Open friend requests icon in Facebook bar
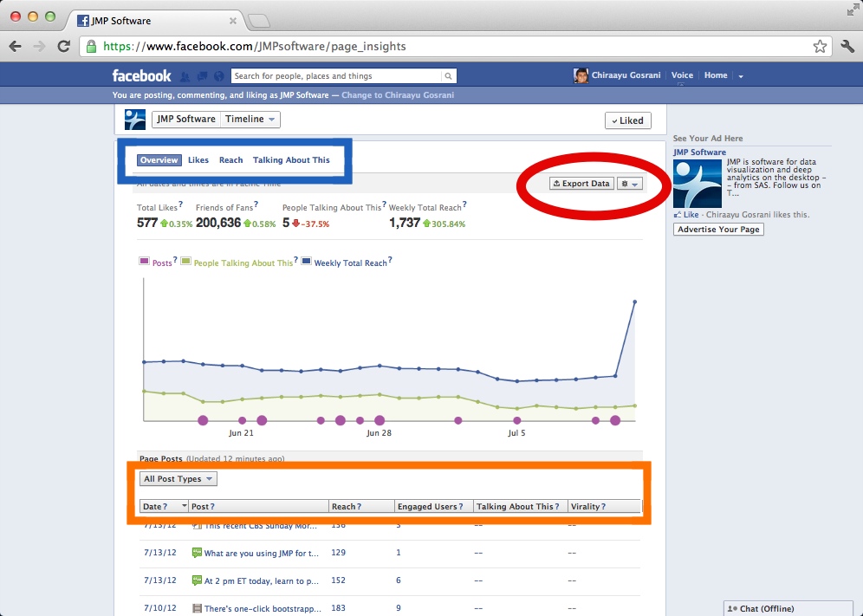This screenshot has height=616, width=863. (x=185, y=76)
